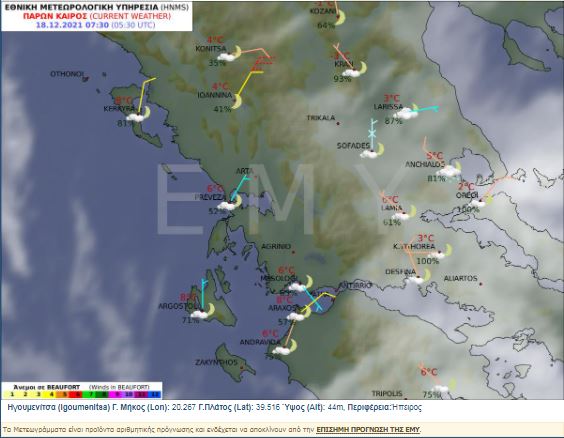Click the SOFADES station label
The width and height of the screenshot is (564, 438).
(x=353, y=146)
